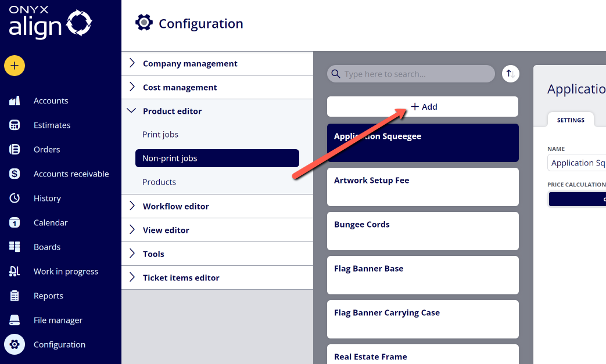The width and height of the screenshot is (606, 364).
Task: Open the Work in progress icon
Action: [x=15, y=271]
